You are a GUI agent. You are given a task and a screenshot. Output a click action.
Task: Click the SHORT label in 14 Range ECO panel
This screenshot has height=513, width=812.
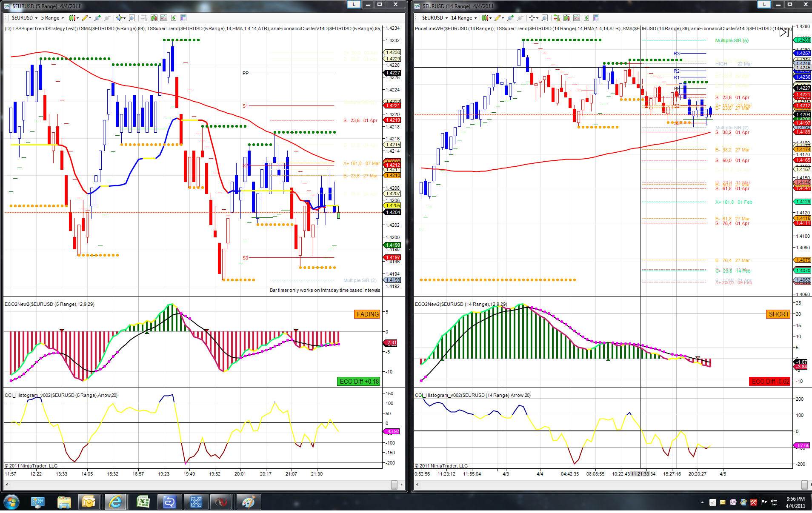tap(778, 314)
